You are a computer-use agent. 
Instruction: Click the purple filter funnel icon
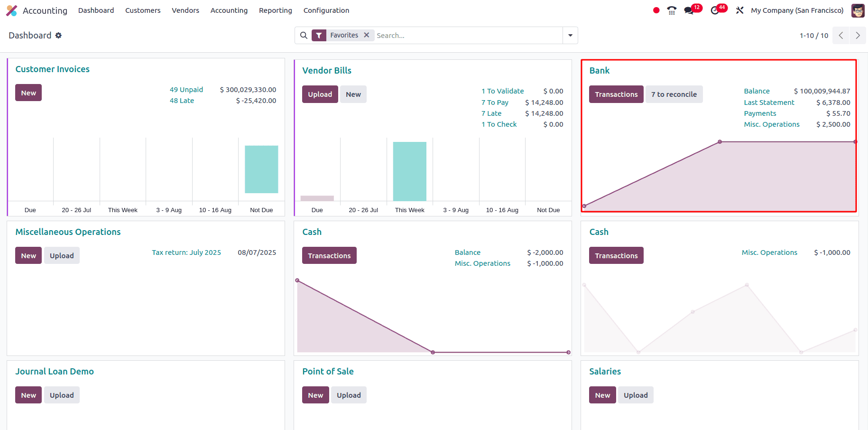[x=319, y=35]
